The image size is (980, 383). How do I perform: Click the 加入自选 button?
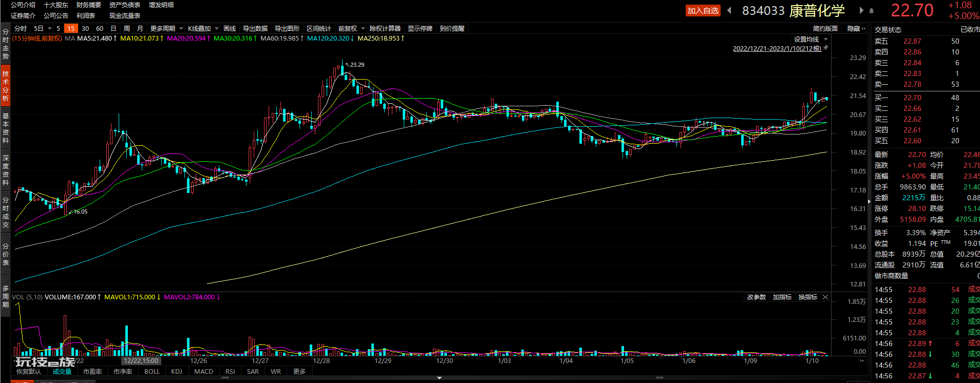tap(703, 11)
